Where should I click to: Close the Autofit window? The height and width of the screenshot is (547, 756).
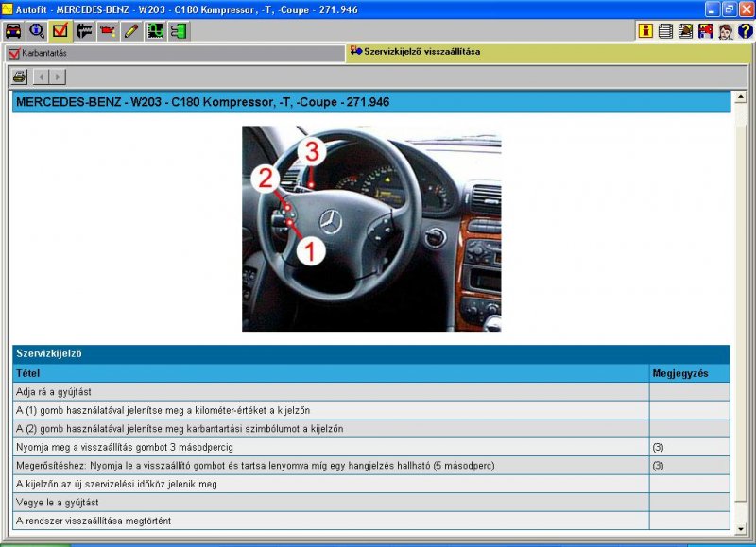(746, 9)
